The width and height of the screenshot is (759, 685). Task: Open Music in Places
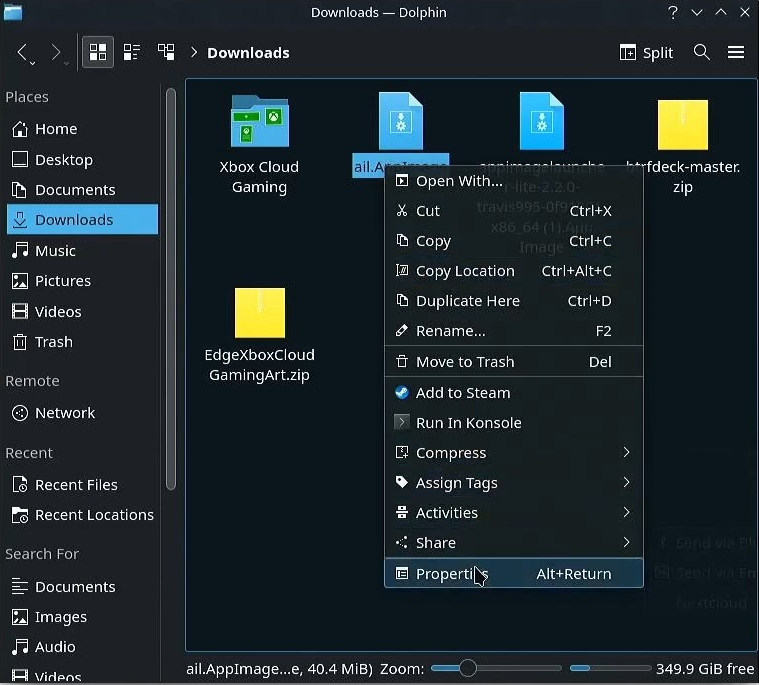82,250
